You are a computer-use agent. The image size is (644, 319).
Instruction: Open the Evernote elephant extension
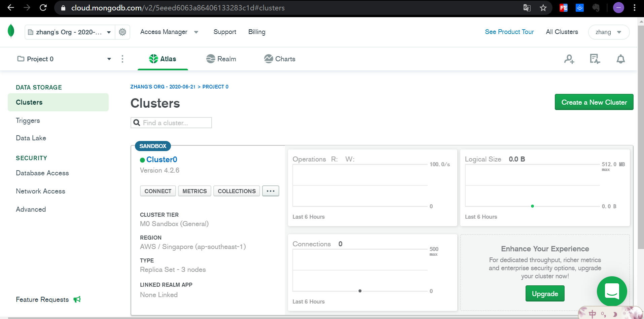[x=596, y=8]
